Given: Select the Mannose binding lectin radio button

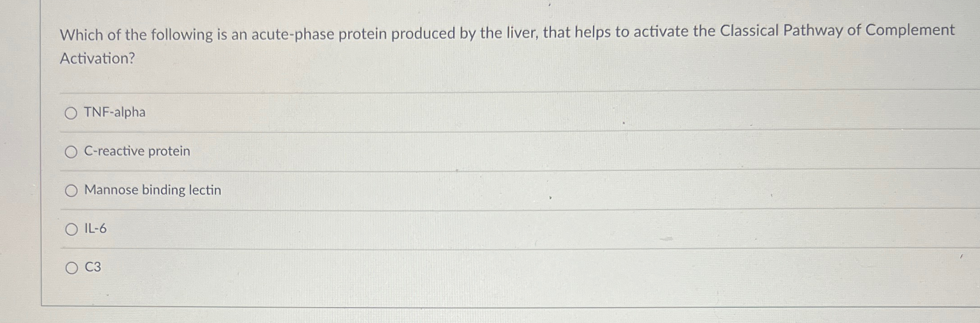Looking at the screenshot, I should (x=71, y=191).
